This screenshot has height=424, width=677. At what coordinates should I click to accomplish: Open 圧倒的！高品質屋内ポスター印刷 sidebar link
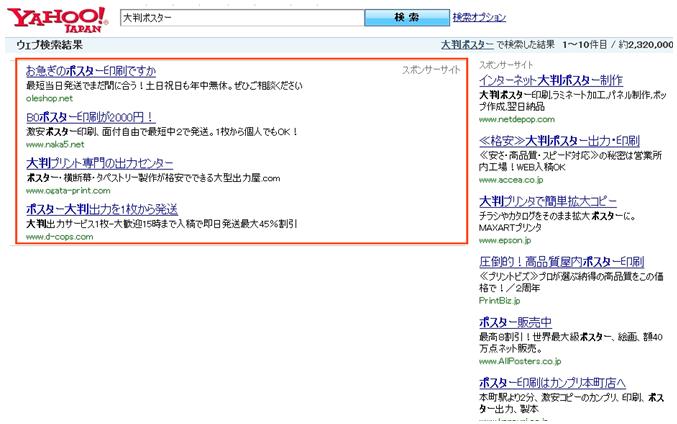click(562, 262)
